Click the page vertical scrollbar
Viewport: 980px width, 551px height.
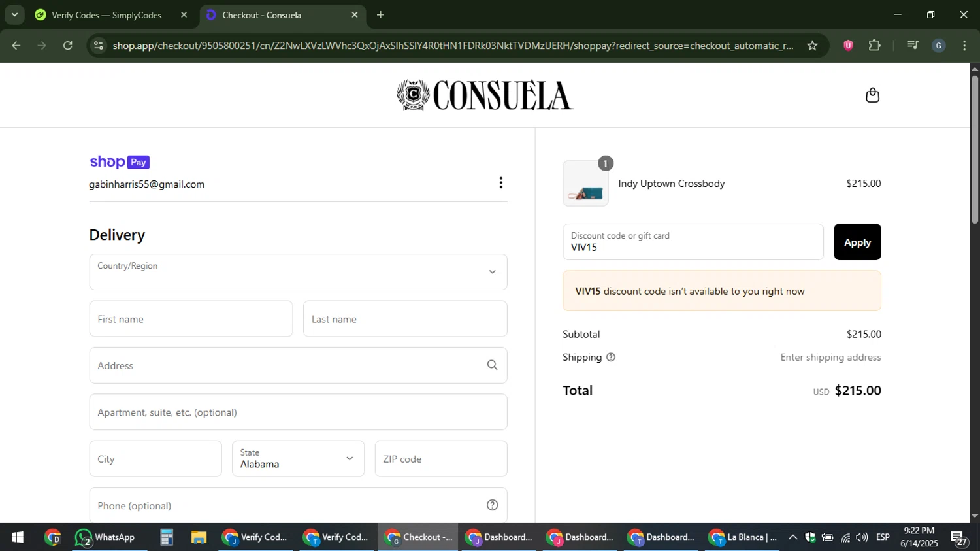click(975, 150)
